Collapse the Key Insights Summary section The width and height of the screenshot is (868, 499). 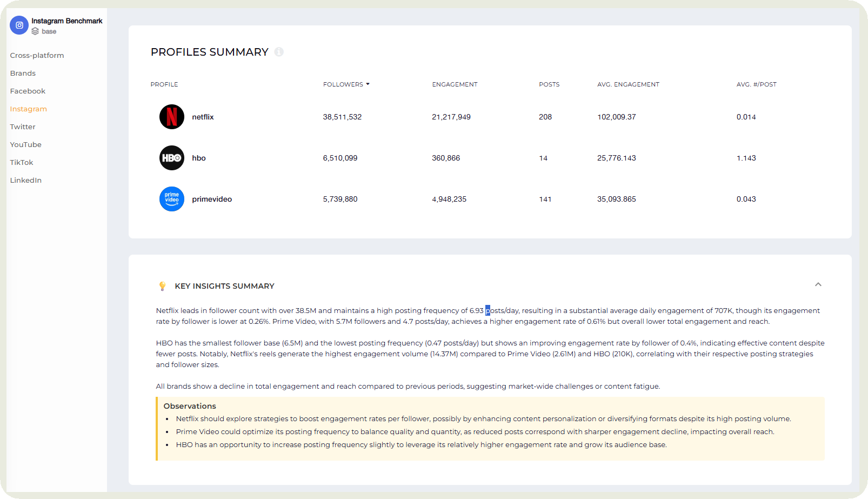coord(818,284)
